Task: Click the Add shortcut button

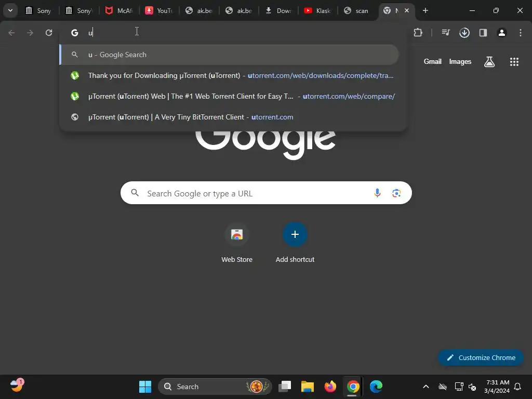Action: point(295,243)
